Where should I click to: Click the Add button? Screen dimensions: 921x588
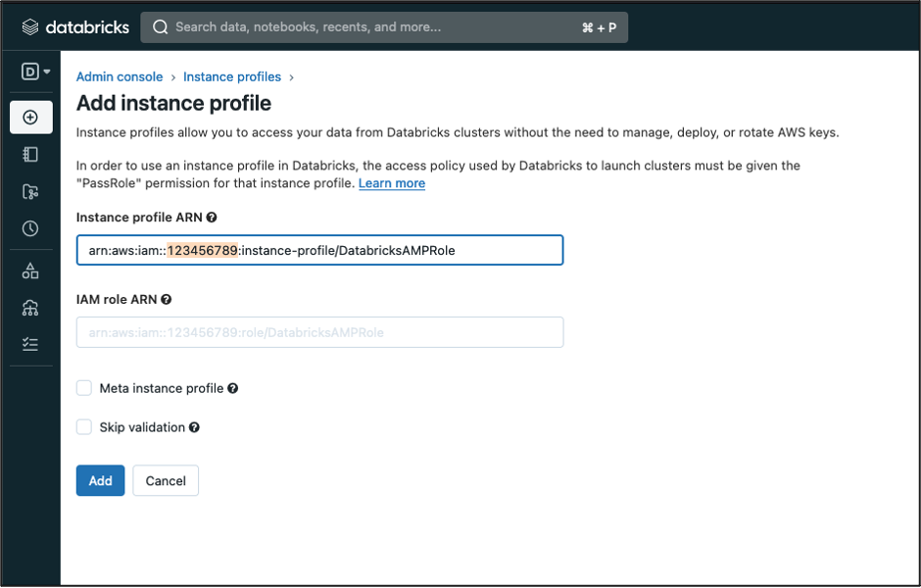tap(100, 480)
